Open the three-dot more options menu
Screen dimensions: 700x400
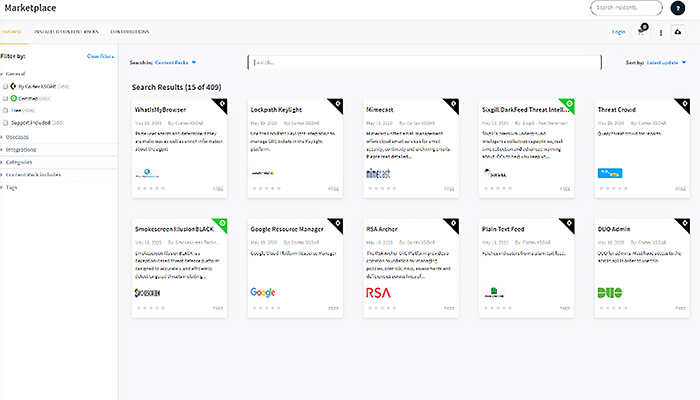[661, 32]
